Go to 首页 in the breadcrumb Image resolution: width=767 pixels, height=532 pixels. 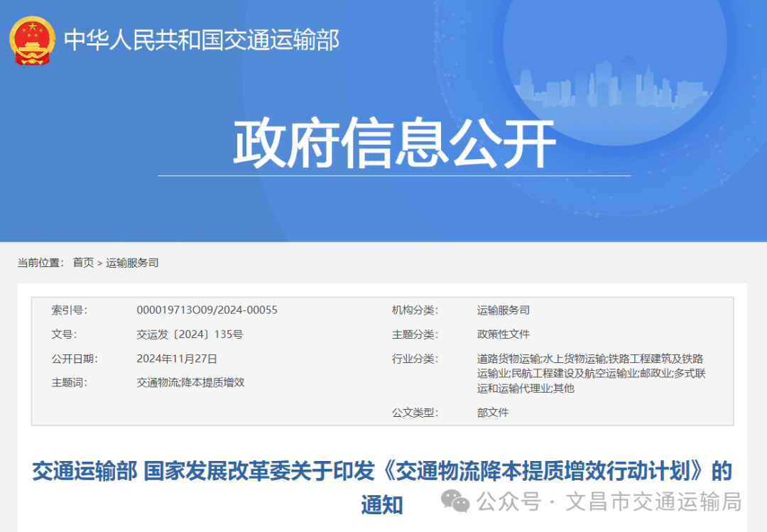tap(83, 263)
